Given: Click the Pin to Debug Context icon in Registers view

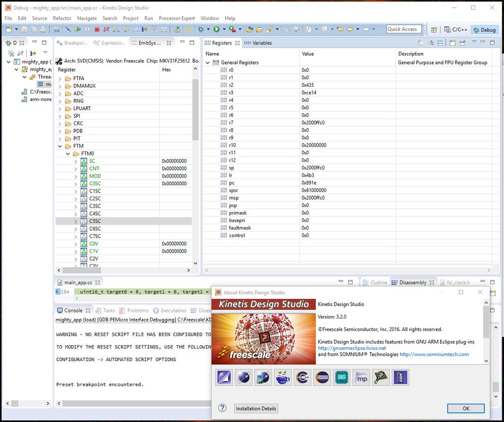Looking at the screenshot, I should tap(463, 43).
